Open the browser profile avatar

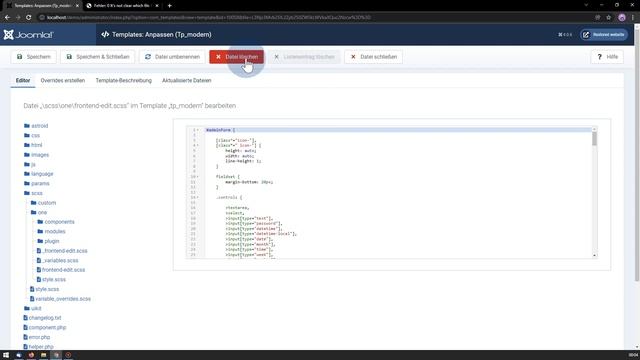[622, 18]
